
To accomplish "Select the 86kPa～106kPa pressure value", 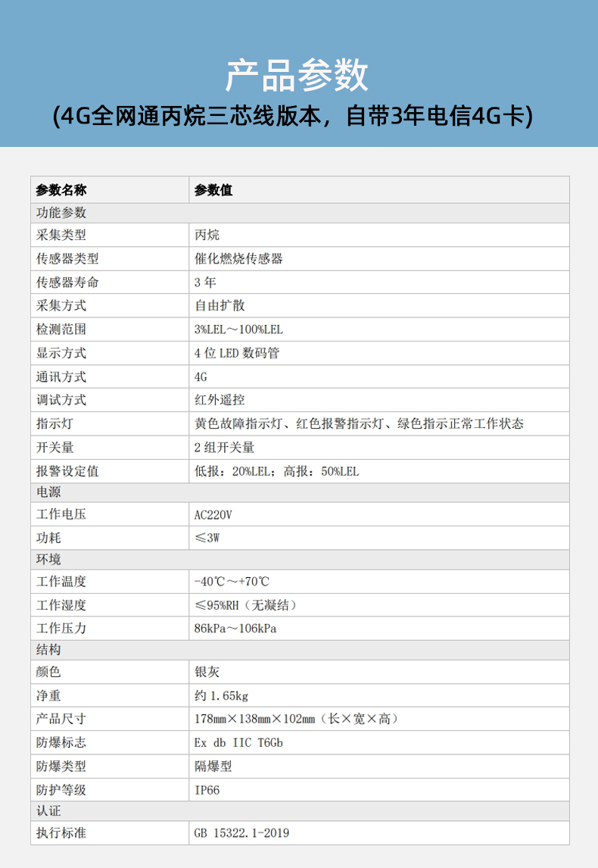I will point(235,629).
